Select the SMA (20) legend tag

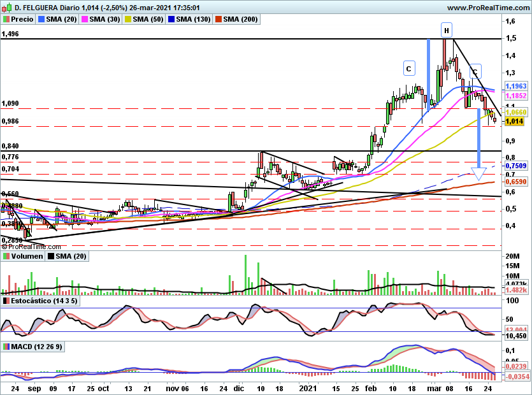click(x=59, y=19)
